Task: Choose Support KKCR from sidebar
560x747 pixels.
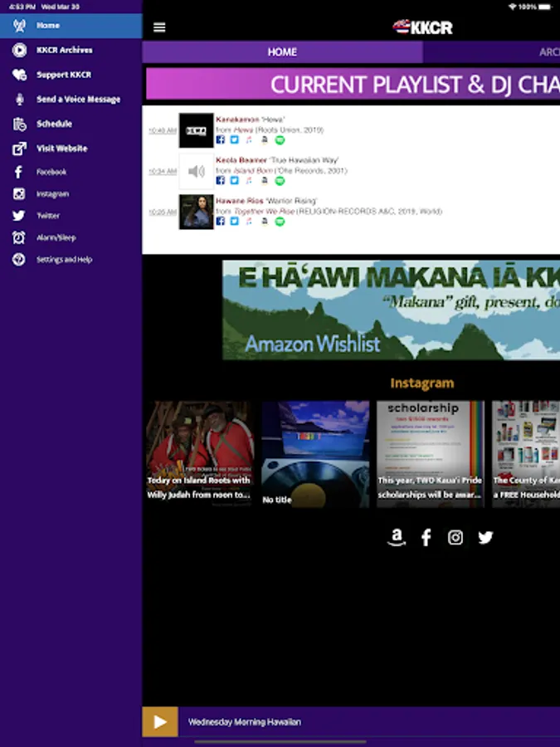Action: (63, 75)
